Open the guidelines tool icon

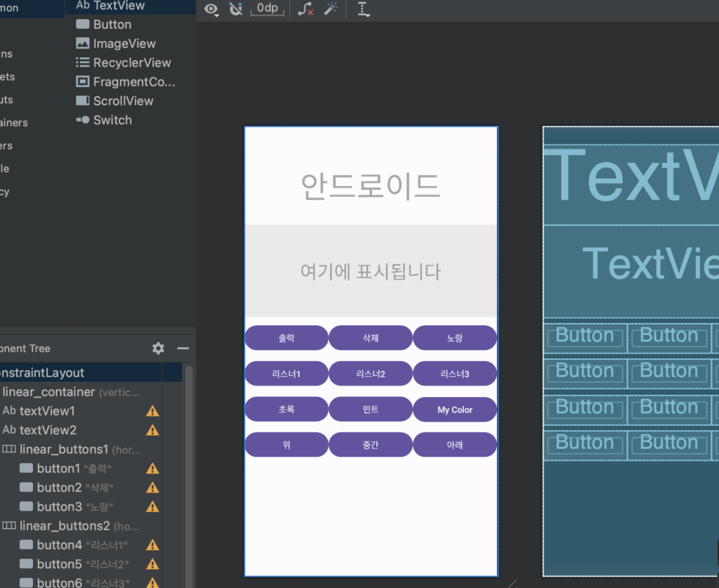pyautogui.click(x=363, y=9)
